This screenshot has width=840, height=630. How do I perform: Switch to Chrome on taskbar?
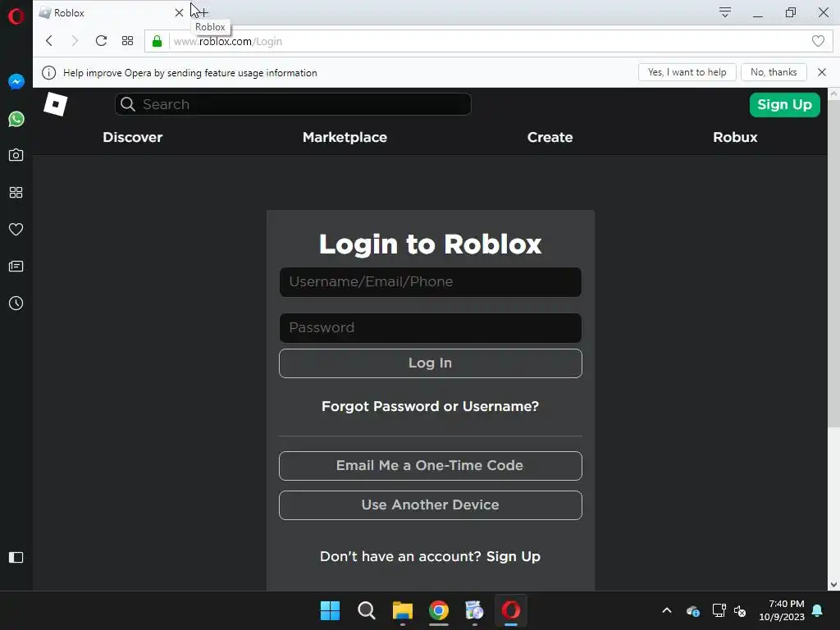[x=439, y=610]
